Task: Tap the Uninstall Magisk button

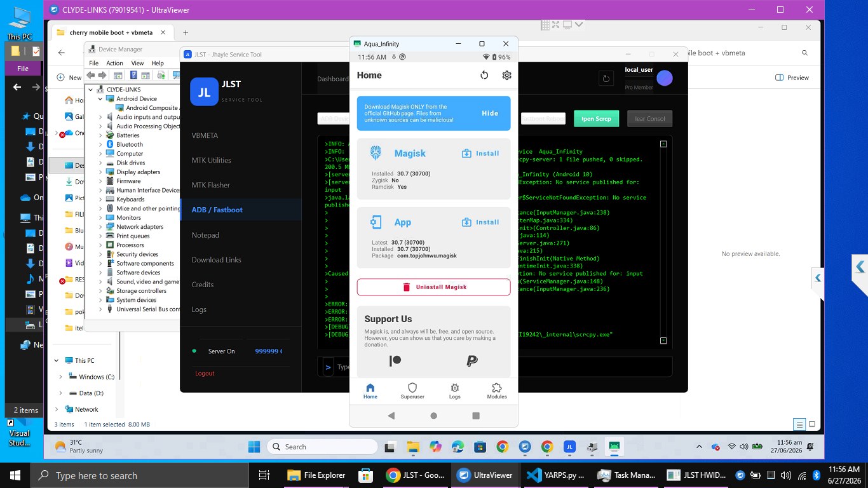Action: (433, 287)
